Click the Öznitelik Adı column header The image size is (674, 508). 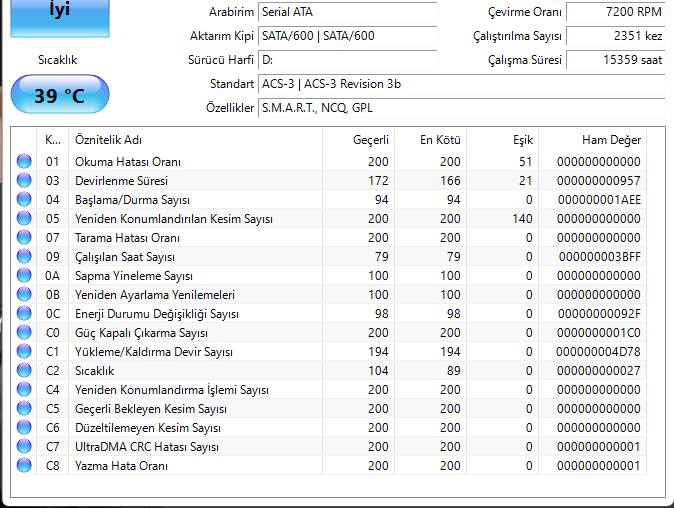tap(195, 140)
